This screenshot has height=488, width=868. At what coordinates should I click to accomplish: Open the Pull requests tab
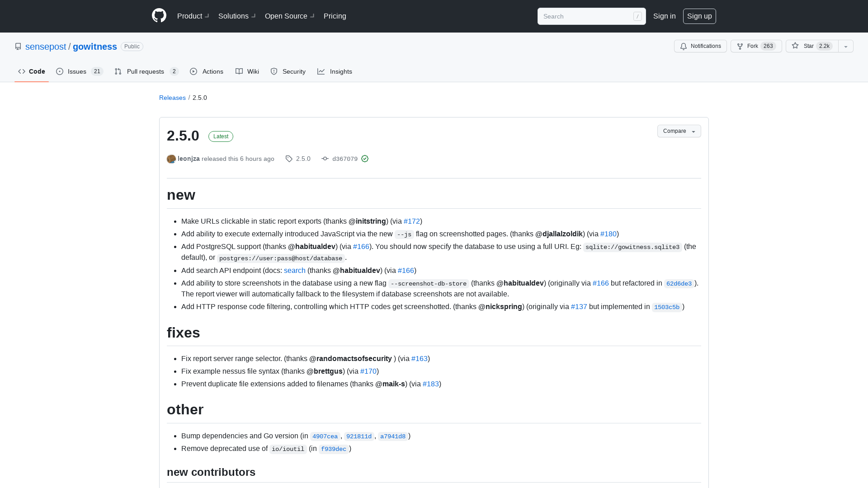point(146,71)
